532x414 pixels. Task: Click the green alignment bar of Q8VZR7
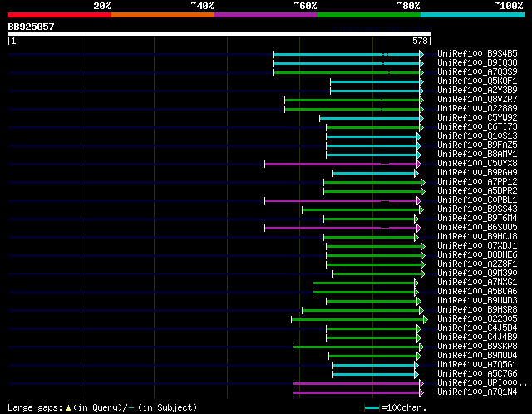pos(354,100)
